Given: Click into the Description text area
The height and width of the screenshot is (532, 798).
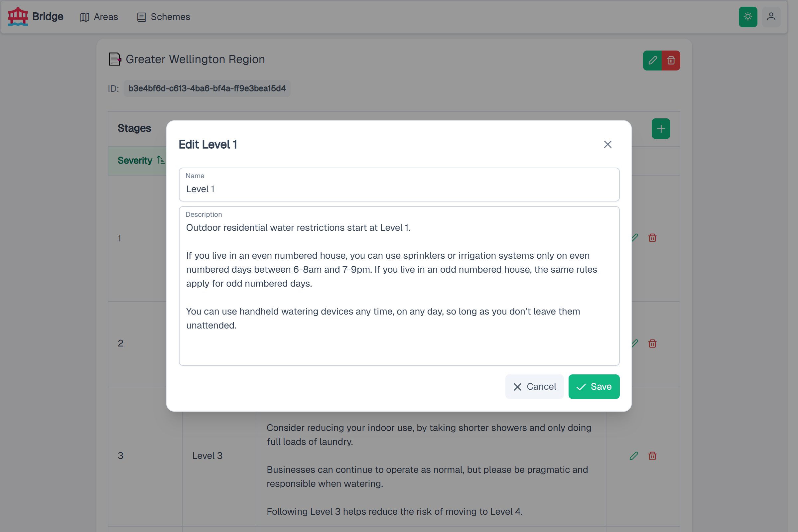Looking at the screenshot, I should 399,286.
